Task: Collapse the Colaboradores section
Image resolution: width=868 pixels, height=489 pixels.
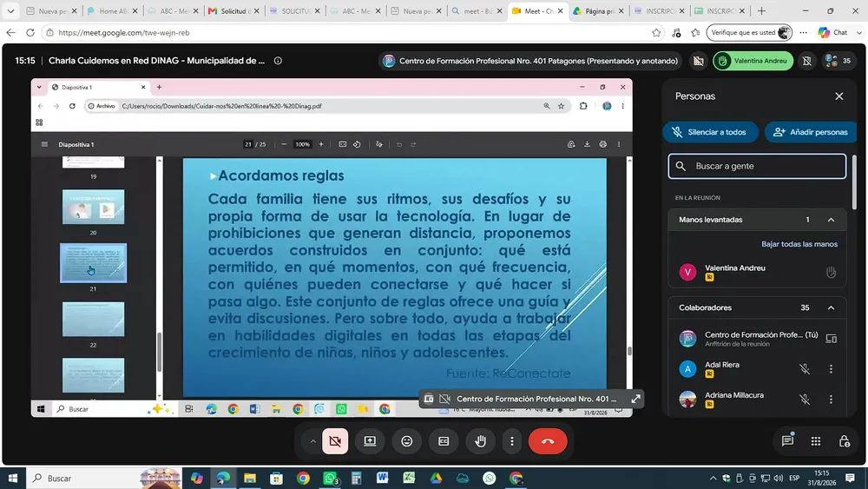Action: pos(831,308)
